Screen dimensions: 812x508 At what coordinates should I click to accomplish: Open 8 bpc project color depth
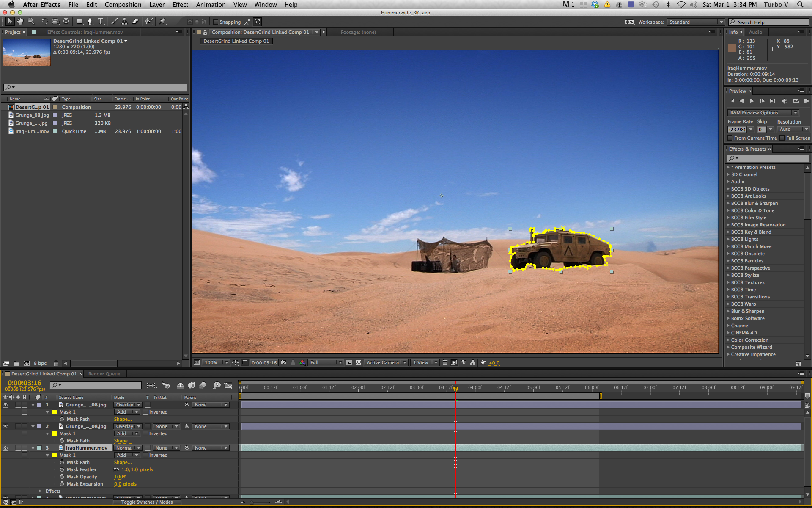[x=40, y=364]
